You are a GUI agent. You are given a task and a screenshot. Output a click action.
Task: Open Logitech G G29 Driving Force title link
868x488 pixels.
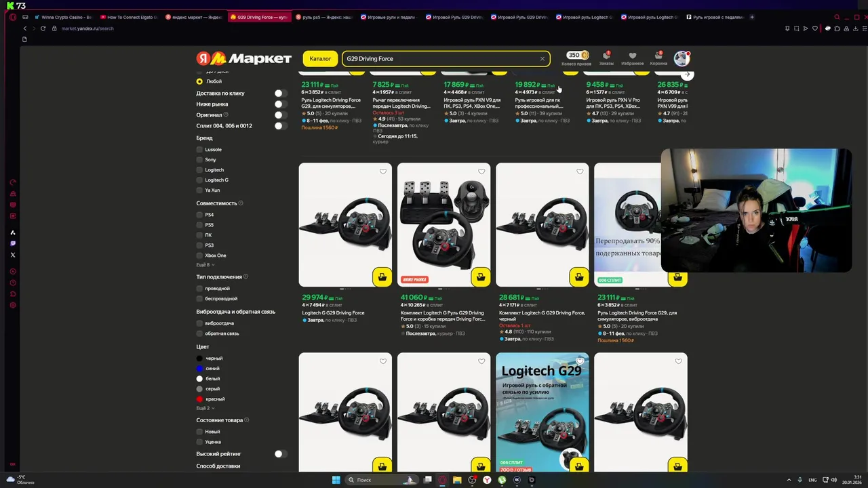pos(333,313)
